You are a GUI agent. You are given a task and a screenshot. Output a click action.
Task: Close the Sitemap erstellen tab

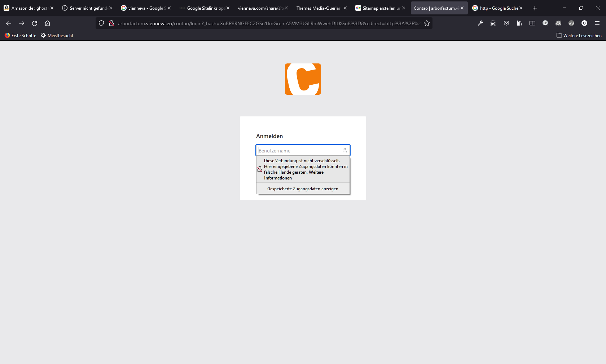point(404,8)
